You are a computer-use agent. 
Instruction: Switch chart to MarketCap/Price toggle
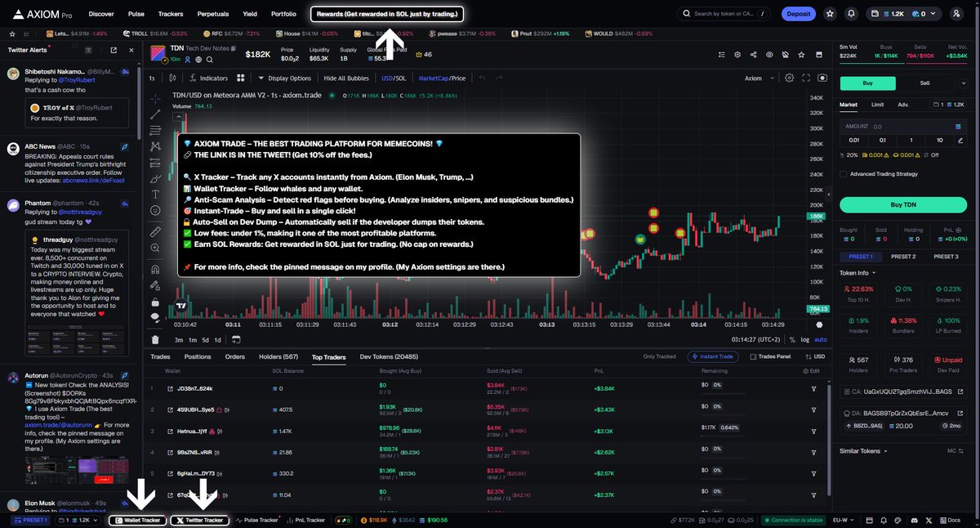[442, 78]
